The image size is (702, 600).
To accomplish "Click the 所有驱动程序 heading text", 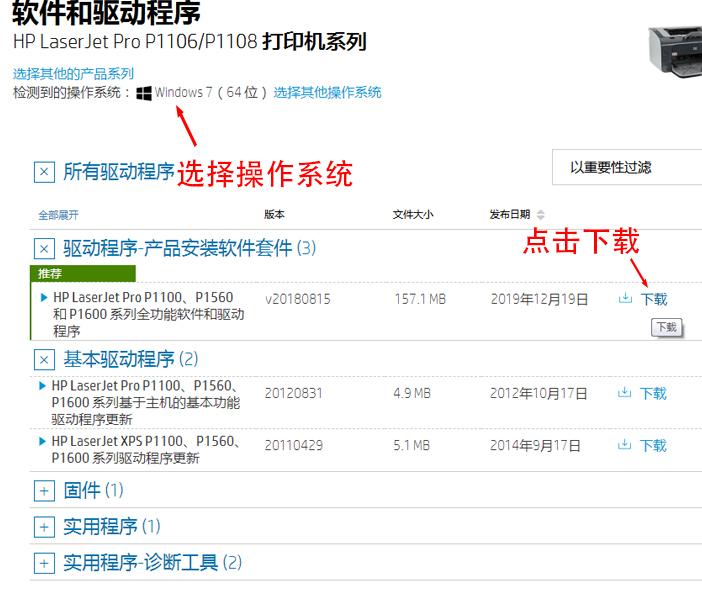I will point(119,171).
